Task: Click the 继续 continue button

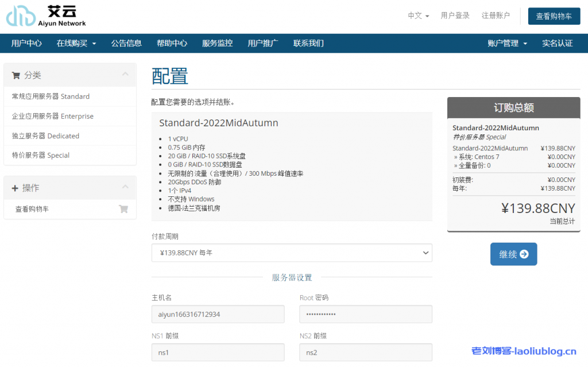Action: pos(513,254)
